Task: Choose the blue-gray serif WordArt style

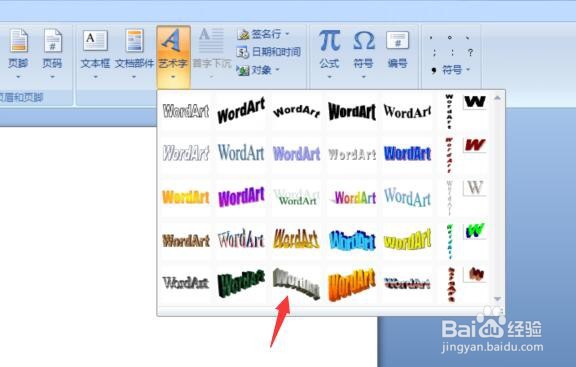Action: 241,153
